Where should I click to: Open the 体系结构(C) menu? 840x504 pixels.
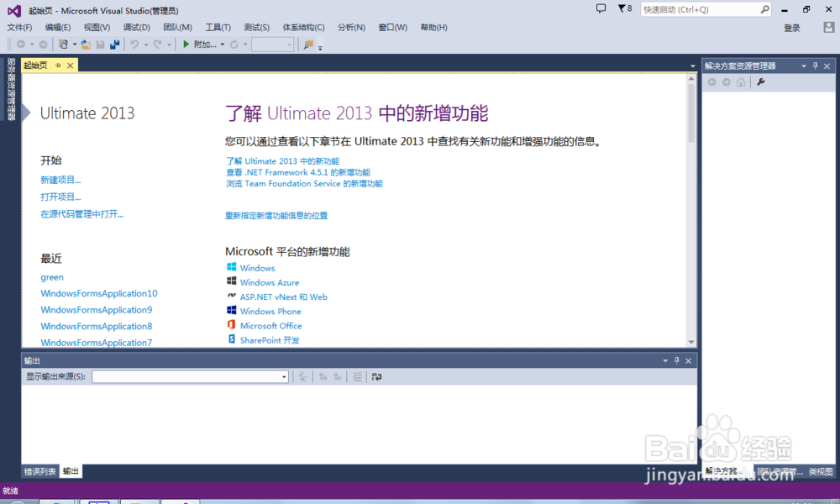(x=303, y=28)
